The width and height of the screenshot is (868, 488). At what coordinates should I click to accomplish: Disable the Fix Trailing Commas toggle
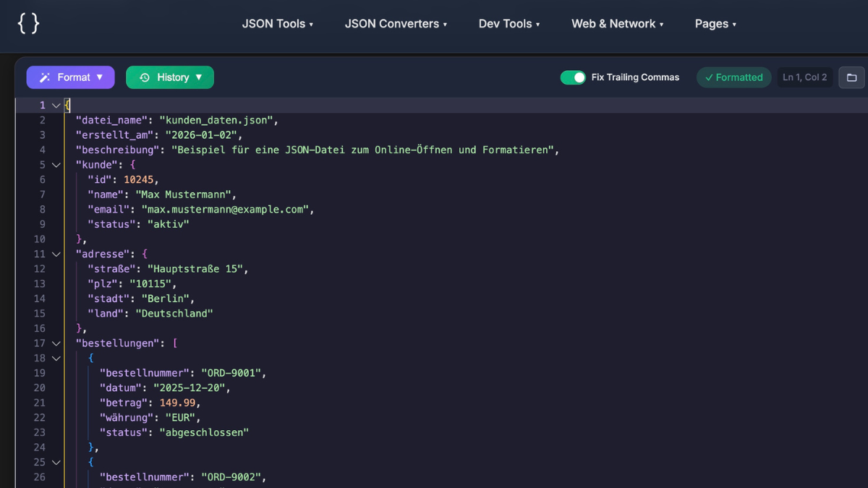573,77
